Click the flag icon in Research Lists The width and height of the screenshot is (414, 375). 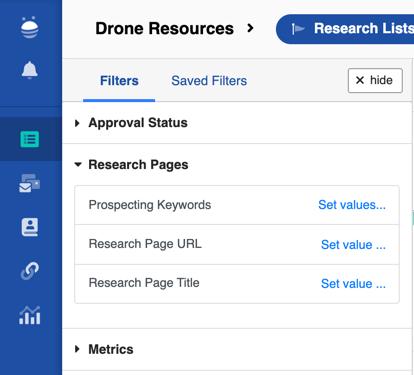coord(298,29)
